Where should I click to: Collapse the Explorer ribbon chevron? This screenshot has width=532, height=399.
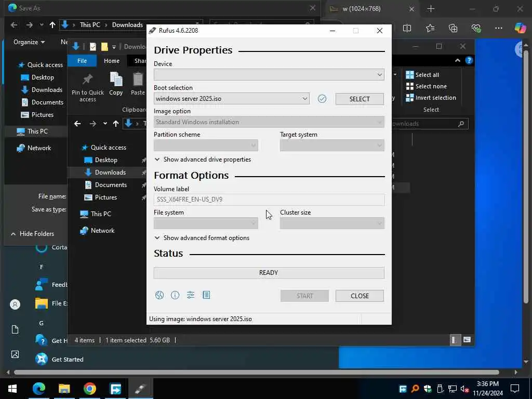click(457, 60)
